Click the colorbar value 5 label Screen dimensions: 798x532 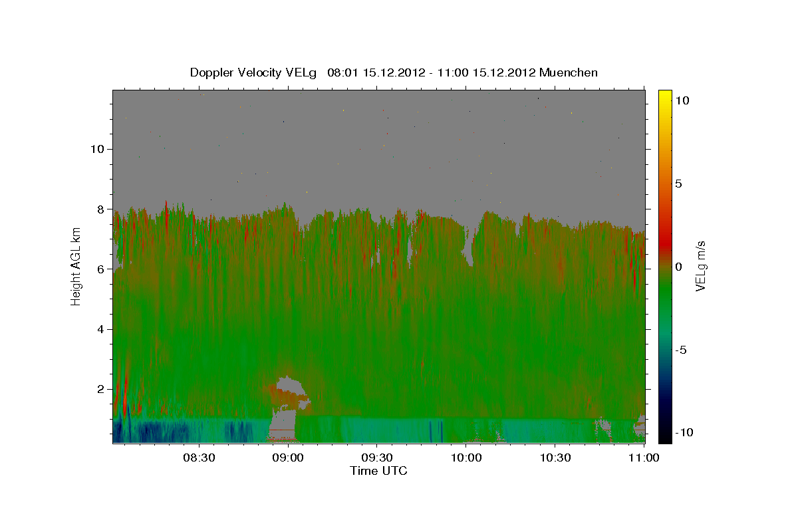(x=678, y=184)
